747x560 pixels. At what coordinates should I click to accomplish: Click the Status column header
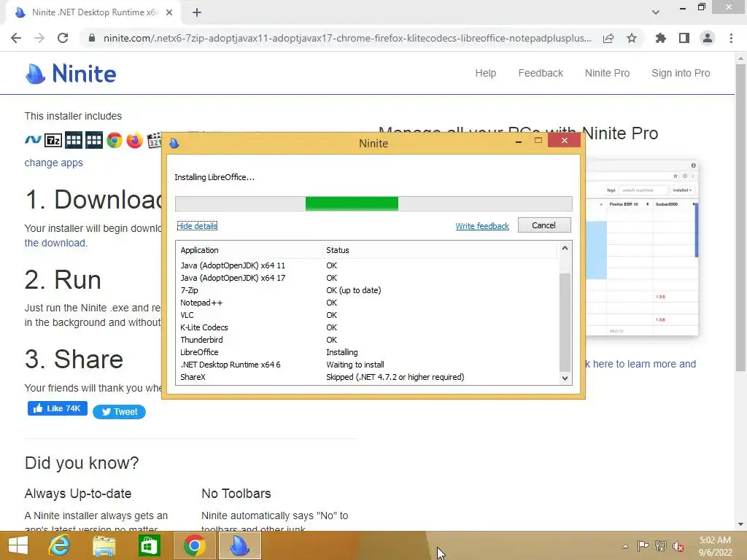pos(439,250)
